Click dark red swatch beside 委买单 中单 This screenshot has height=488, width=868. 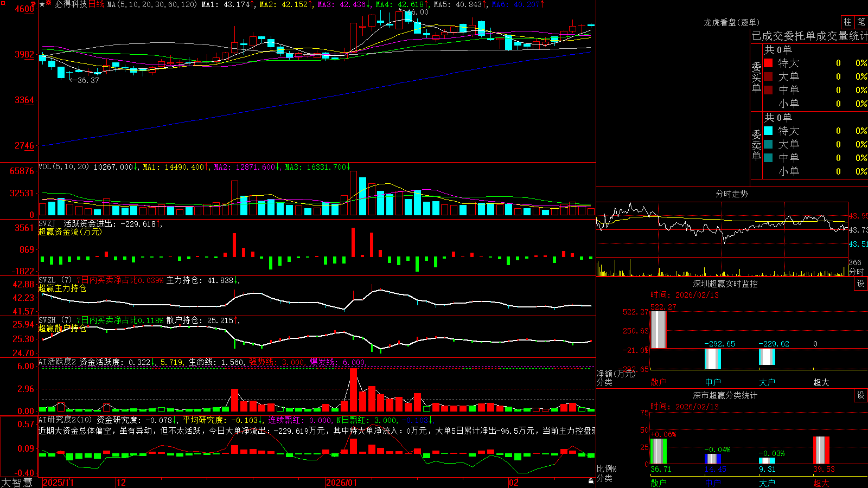[768, 89]
